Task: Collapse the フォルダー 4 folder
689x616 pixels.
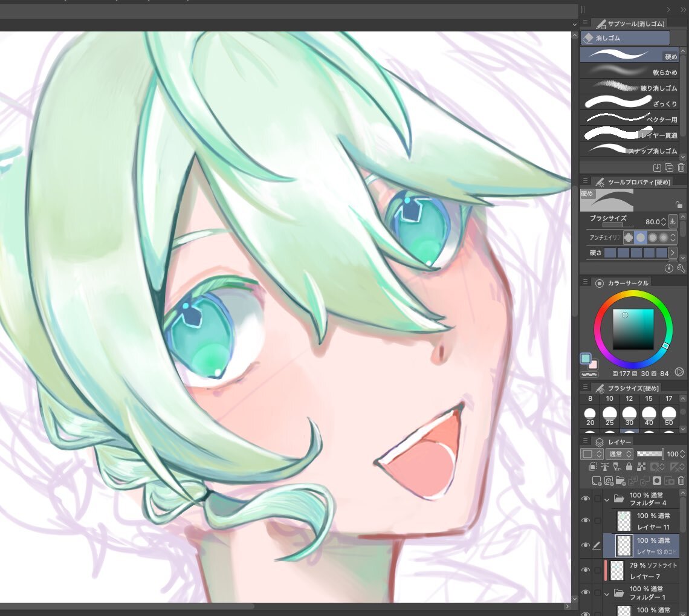Action: coord(607,499)
